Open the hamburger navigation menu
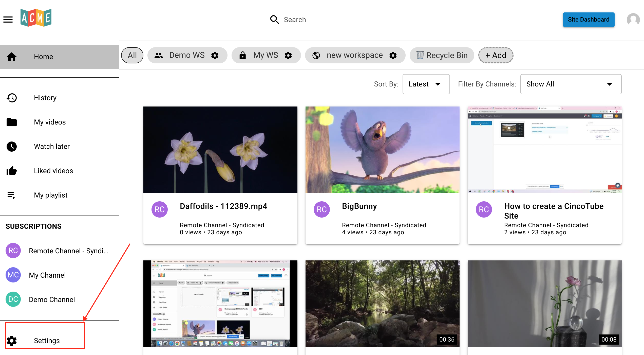The width and height of the screenshot is (644, 355). (8, 20)
